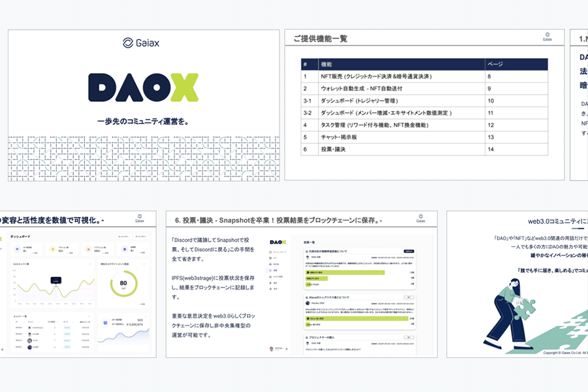Click the 投票・議決 table row
The image size is (588, 392).
pos(424,150)
